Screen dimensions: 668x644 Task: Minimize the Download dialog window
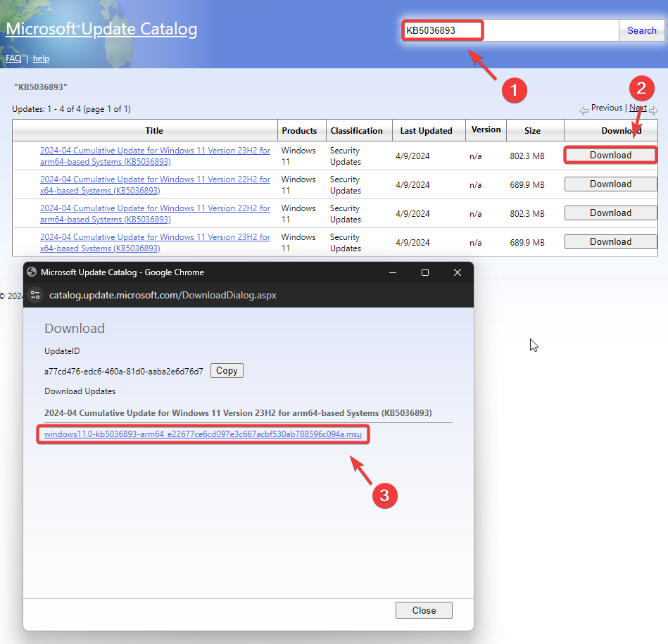click(x=393, y=272)
